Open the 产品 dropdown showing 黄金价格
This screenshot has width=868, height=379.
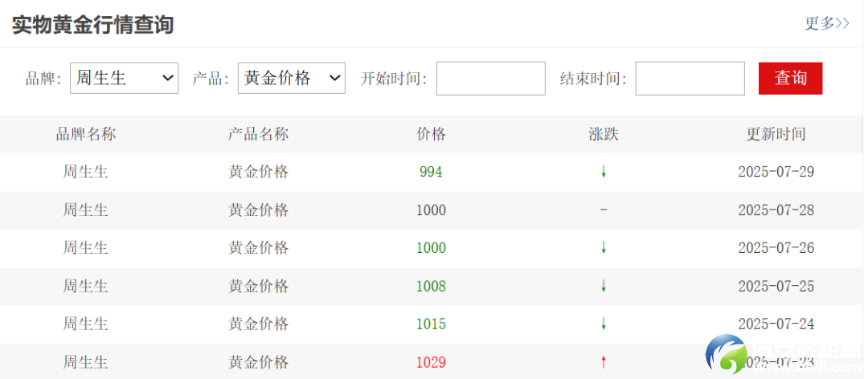click(292, 78)
